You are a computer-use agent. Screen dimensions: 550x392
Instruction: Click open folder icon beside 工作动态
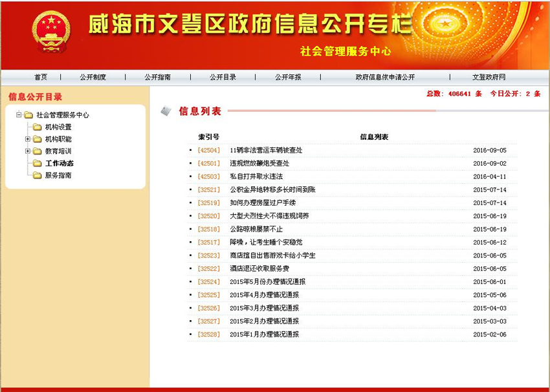[38, 164]
